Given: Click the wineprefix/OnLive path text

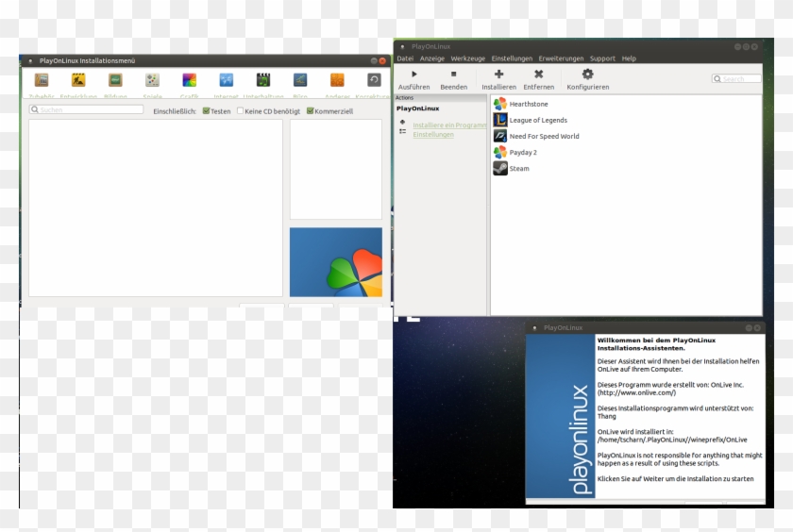Looking at the screenshot, I should [672, 441].
